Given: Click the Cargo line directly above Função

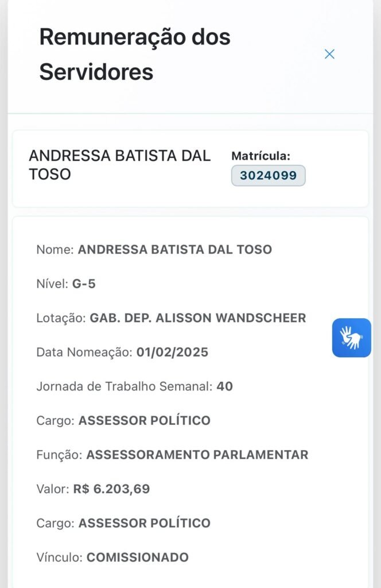Looking at the screenshot, I should [123, 420].
